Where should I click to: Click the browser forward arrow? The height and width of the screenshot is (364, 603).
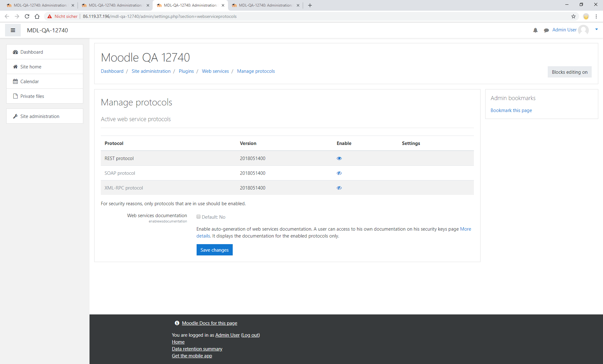[17, 16]
